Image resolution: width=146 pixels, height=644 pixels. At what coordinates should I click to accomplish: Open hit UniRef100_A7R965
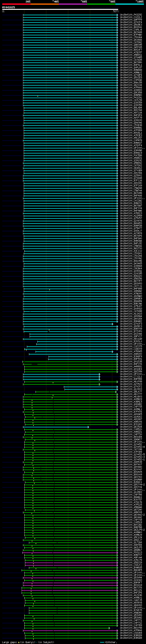(131, 352)
